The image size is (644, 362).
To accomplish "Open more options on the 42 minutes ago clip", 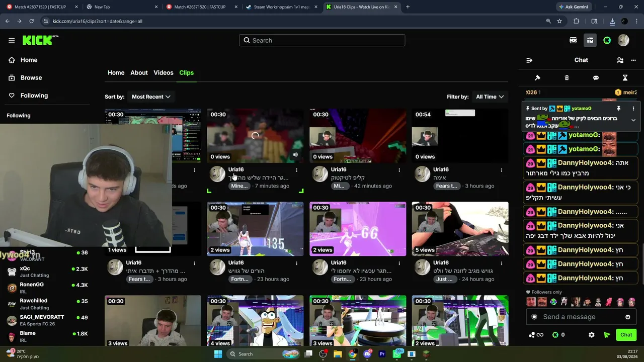I will pyautogui.click(x=399, y=170).
